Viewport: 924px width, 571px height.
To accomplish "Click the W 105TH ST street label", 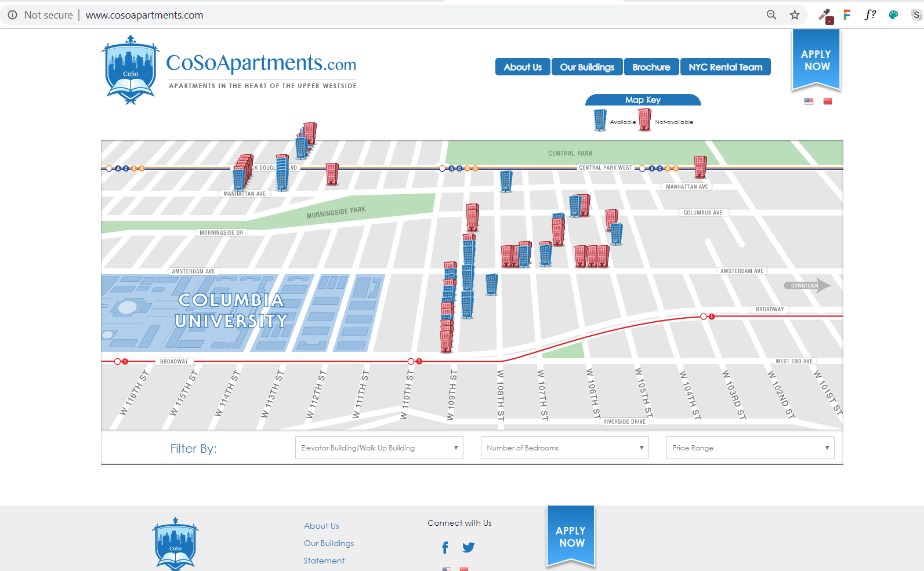I will pos(644,392).
